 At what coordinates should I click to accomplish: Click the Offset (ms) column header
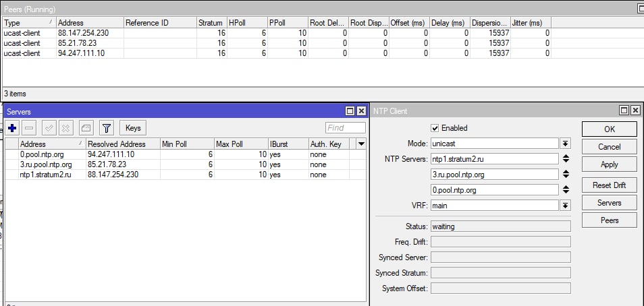410,23
